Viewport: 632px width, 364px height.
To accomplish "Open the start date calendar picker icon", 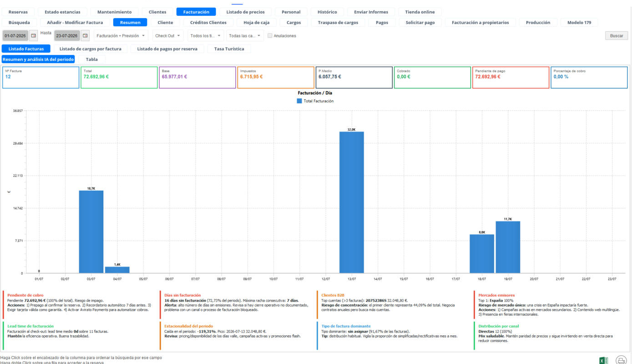I will coord(33,35).
